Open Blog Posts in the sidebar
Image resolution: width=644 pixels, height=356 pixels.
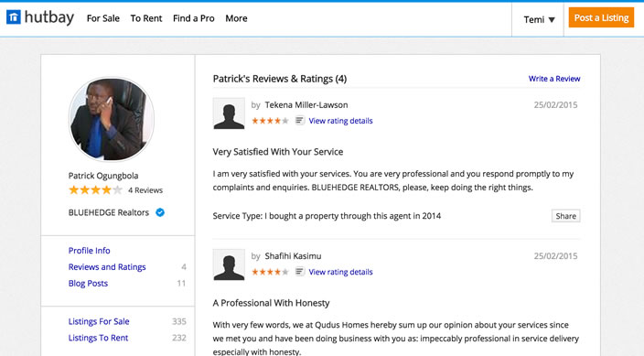click(88, 283)
